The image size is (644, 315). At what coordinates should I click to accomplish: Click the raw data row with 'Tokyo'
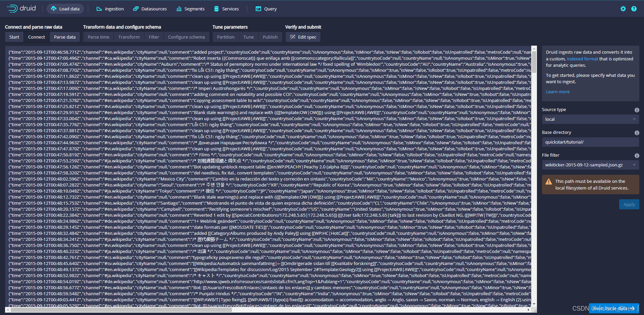click(x=269, y=191)
